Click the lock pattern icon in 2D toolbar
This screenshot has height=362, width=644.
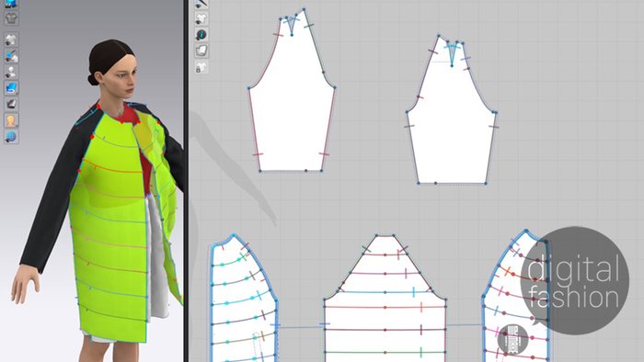tap(201, 67)
